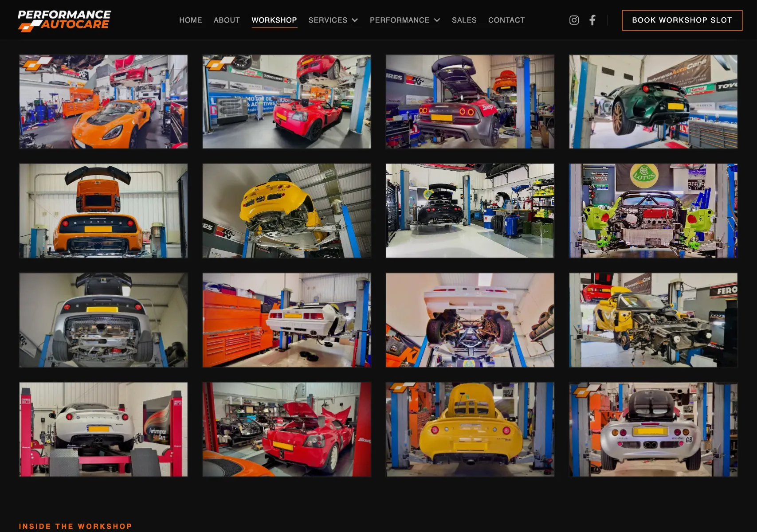The image size is (757, 532).
Task: Click Book Workshop Slot button
Action: tap(682, 20)
